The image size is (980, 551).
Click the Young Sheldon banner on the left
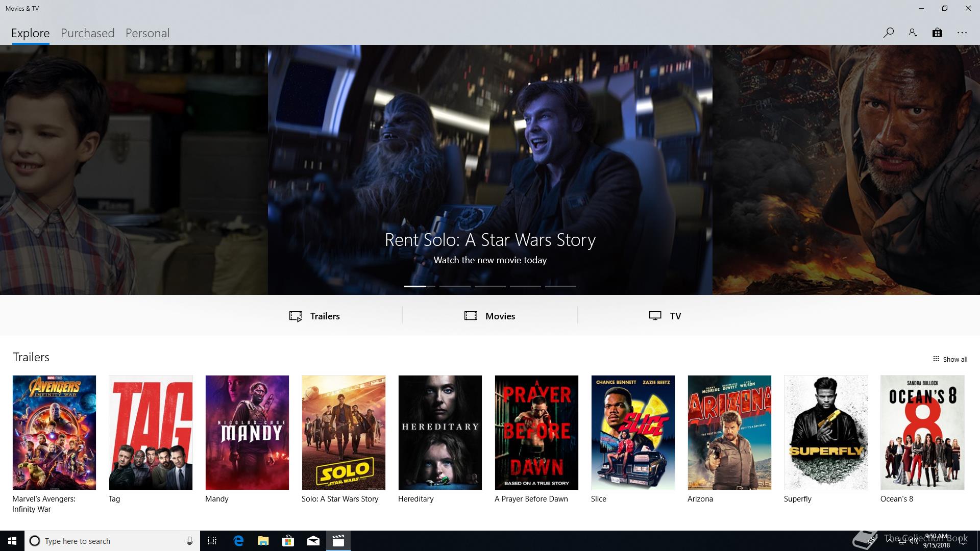tap(134, 170)
